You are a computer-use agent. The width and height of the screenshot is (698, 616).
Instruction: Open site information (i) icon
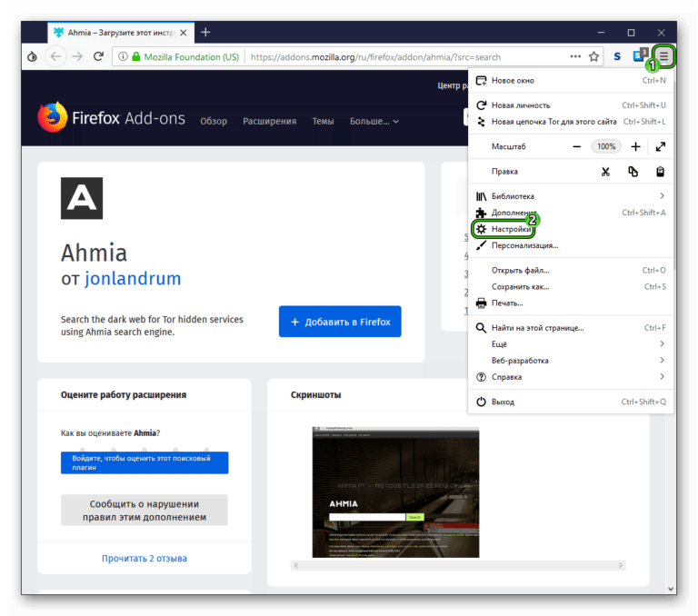tap(123, 56)
